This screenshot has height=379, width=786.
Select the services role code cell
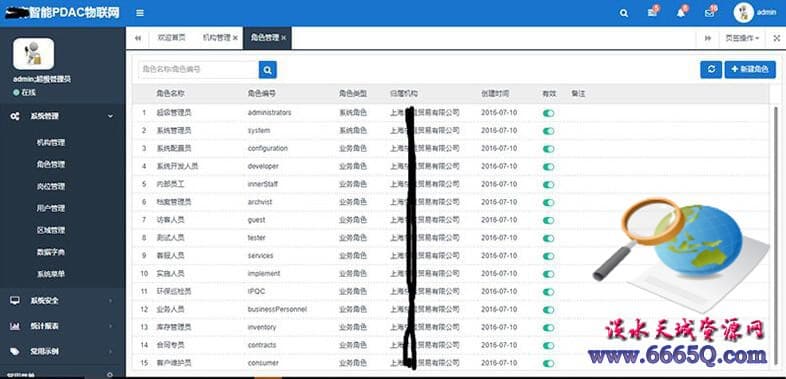coord(261,256)
